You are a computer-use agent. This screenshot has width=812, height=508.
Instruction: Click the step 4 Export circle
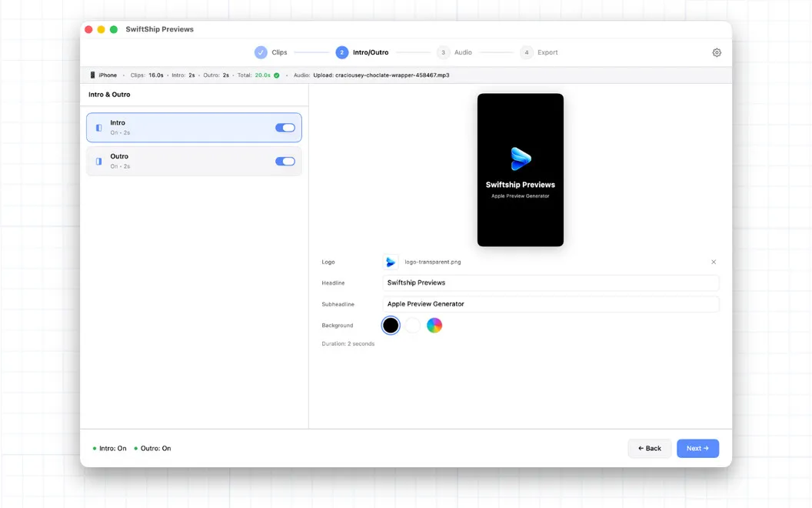coord(527,52)
